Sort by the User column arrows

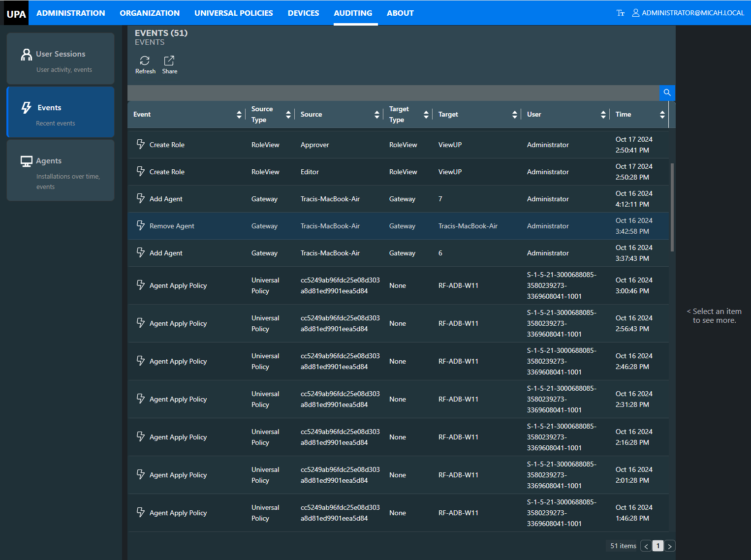(603, 115)
